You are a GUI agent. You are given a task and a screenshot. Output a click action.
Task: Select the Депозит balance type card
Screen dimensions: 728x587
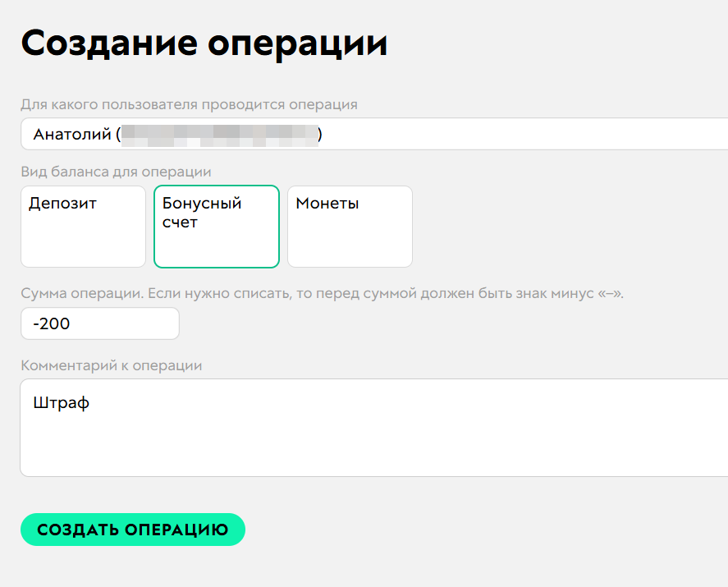pos(82,226)
